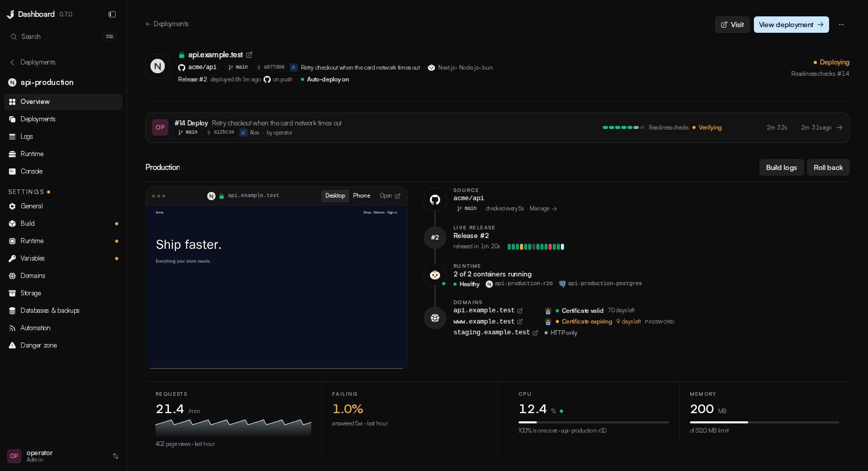Toggle Auto-deploy on setting
The width and height of the screenshot is (868, 471).
pyautogui.click(x=325, y=79)
